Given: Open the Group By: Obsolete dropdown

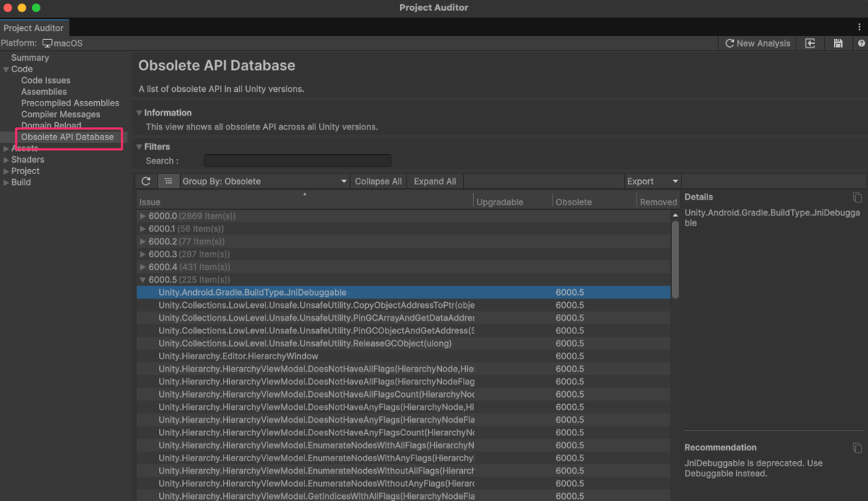Looking at the screenshot, I should coord(264,181).
